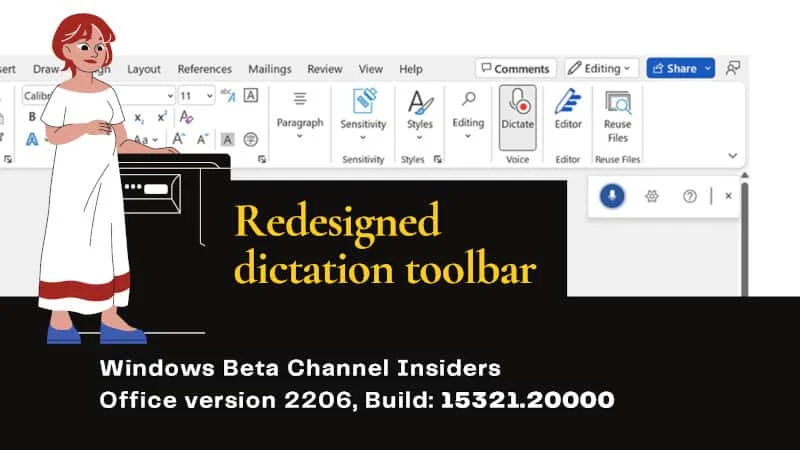Click the person feedback icon
800x450 pixels.
[733, 68]
